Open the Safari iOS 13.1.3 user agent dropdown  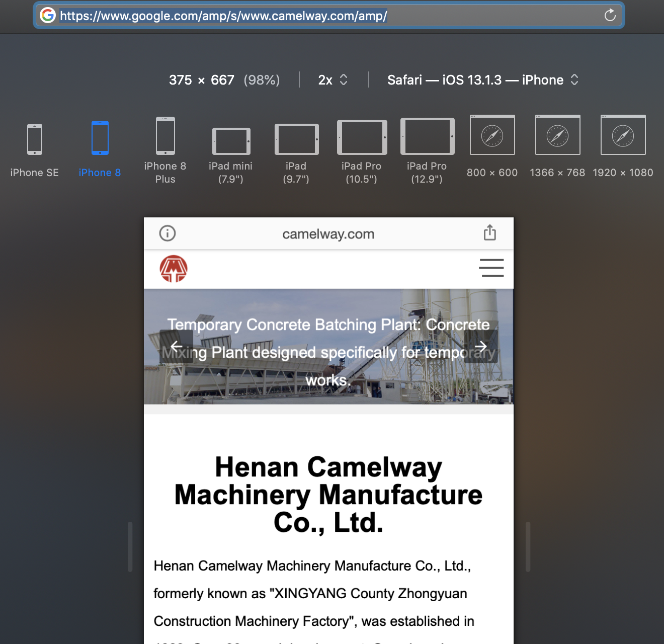[483, 80]
